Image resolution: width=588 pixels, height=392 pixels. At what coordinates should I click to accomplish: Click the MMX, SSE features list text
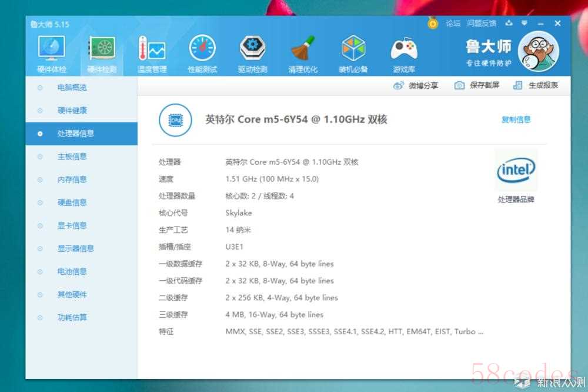pyautogui.click(x=354, y=331)
